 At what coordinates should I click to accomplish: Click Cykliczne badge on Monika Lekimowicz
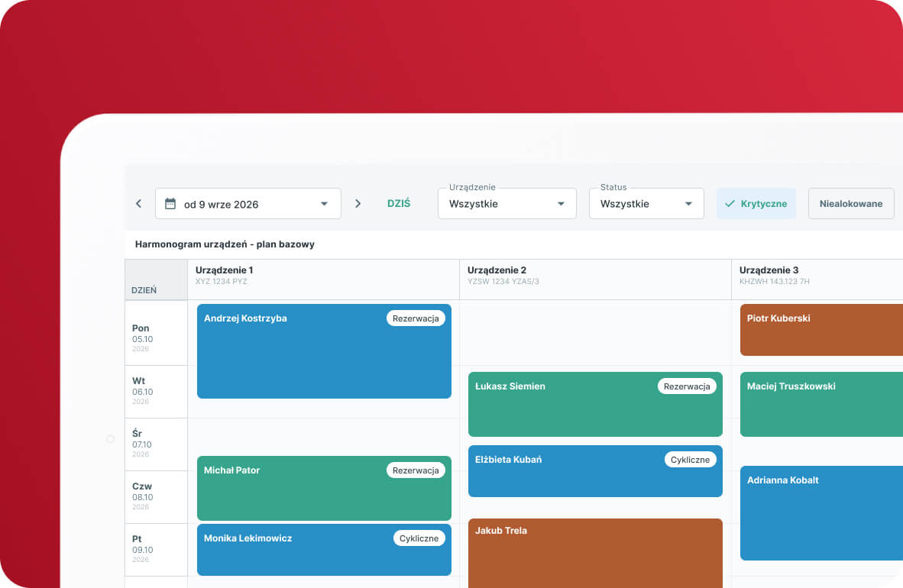coord(419,538)
